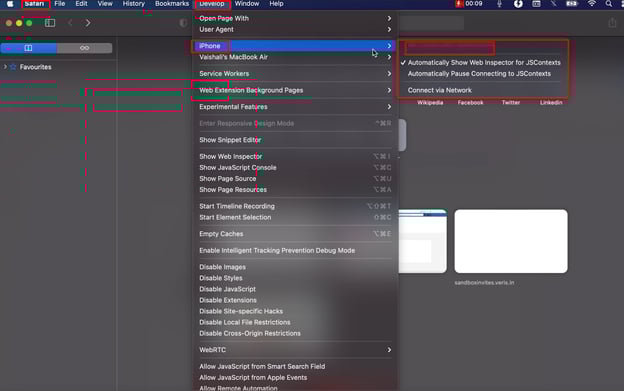This screenshot has height=391, width=624.
Task: Open the Facebook favourite link
Action: 470,103
